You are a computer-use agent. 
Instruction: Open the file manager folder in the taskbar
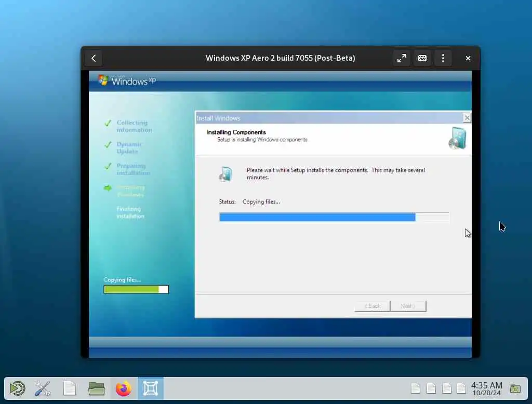[x=96, y=388]
